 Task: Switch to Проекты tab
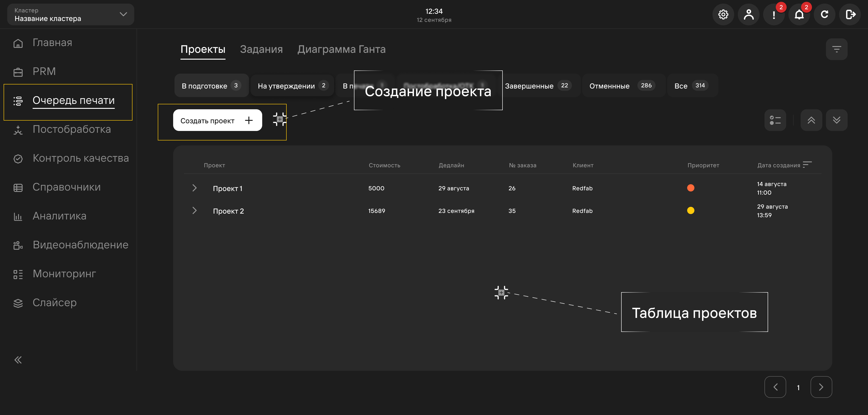pyautogui.click(x=203, y=49)
